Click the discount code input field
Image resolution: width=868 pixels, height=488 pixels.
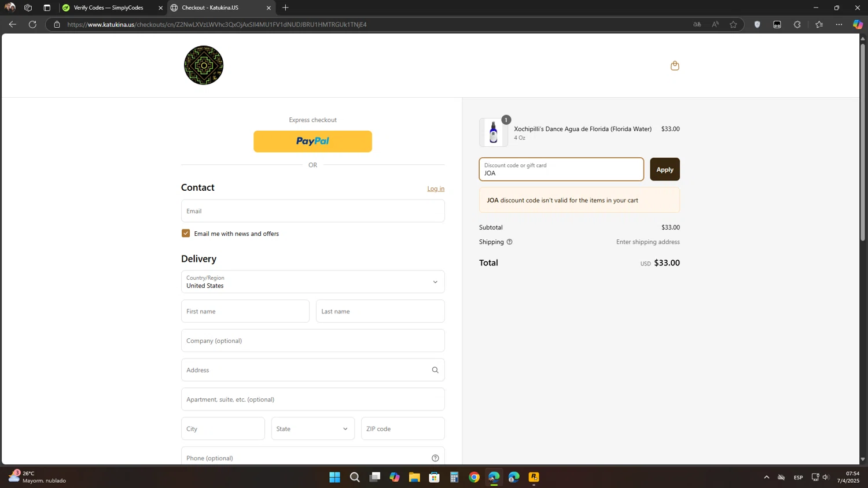tap(561, 169)
